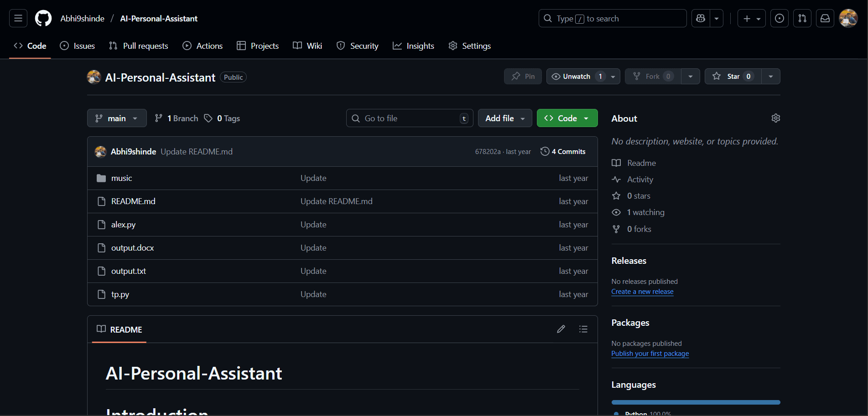Click the Go to file search box
Screen dimensions: 868x416
click(410, 118)
